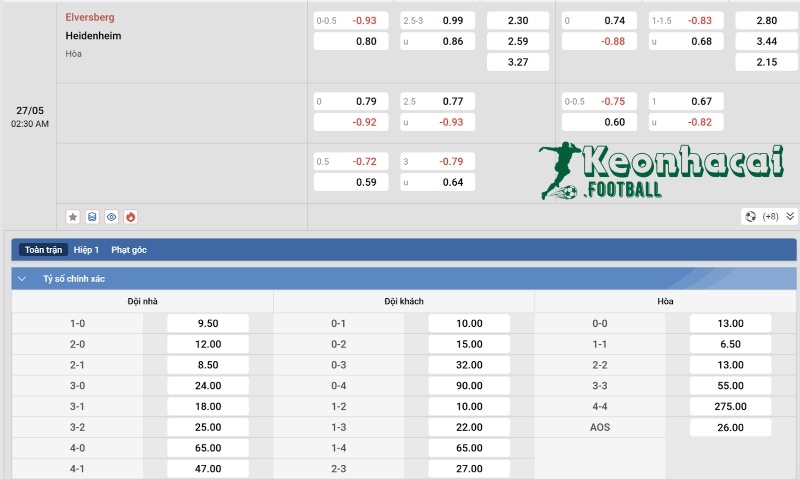This screenshot has width=800, height=479.
Task: Expand more markets with double chevron
Action: pos(790,216)
